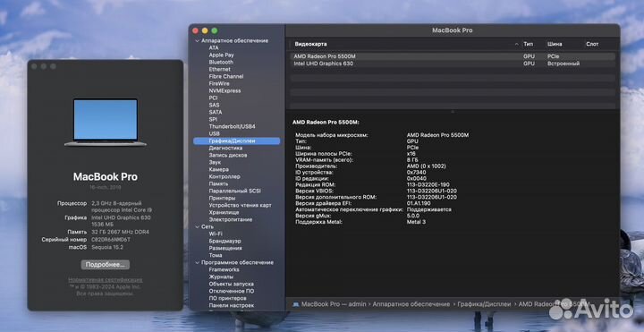Select Запись дисков in the sidebar

tap(228, 156)
